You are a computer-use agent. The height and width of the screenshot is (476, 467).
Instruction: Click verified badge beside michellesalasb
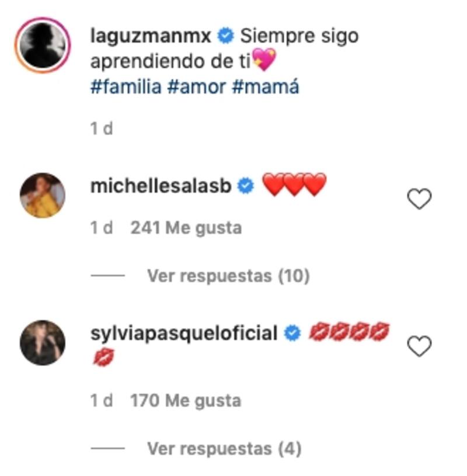click(246, 187)
